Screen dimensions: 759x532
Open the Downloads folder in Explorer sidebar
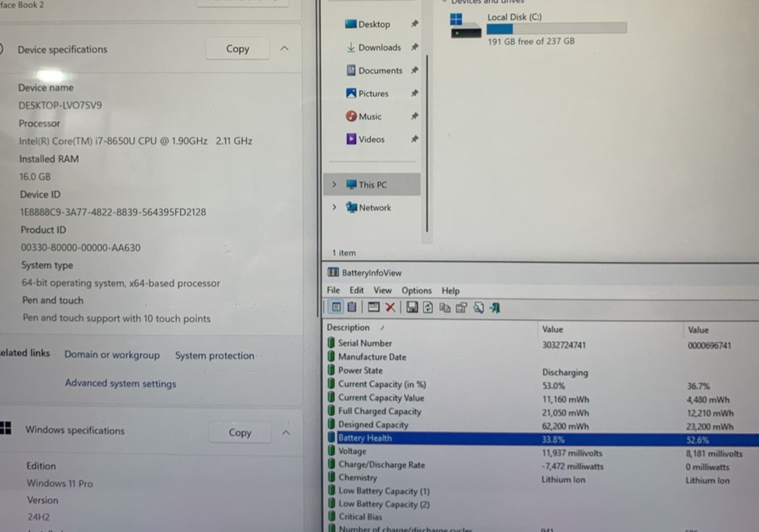click(379, 47)
